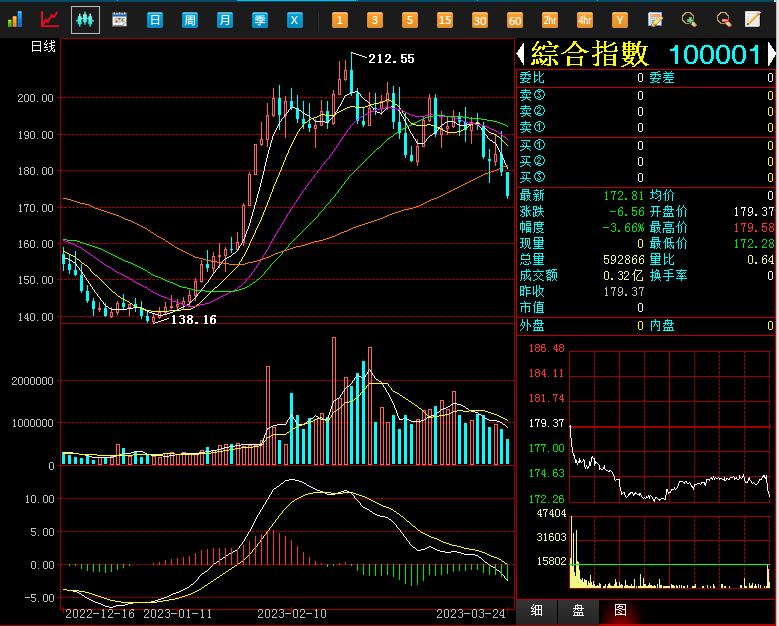
Task: Open the 细 (details) tab
Action: (x=537, y=610)
